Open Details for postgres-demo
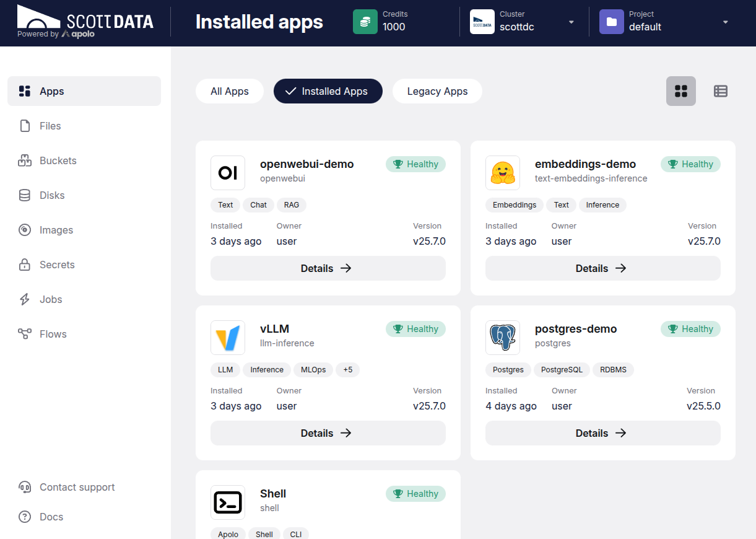This screenshot has width=756, height=539. click(603, 433)
